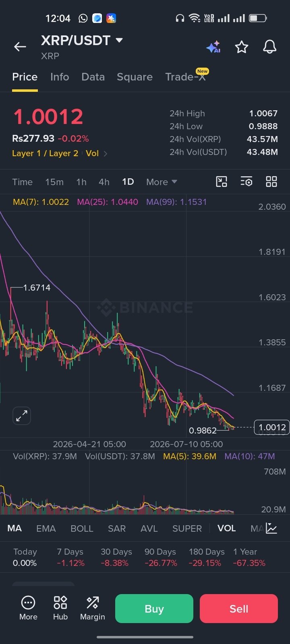This screenshot has height=644, width=290.
Task: Tap the back arrow icon
Action: click(20, 47)
